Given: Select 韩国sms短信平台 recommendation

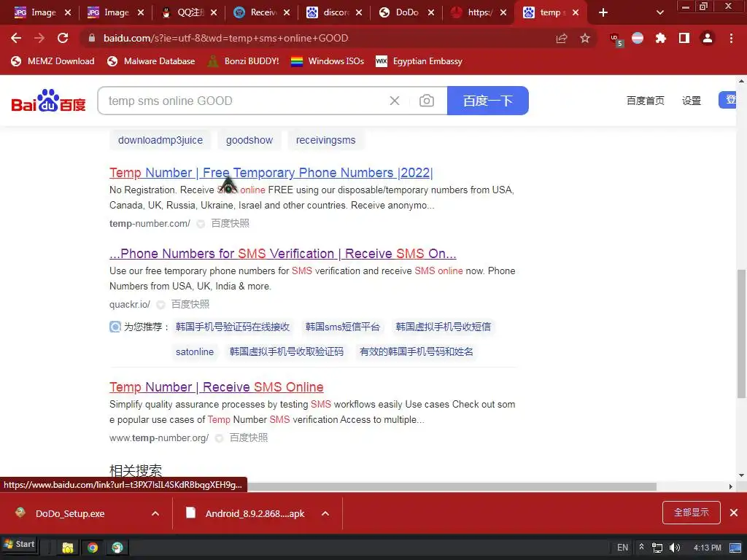Looking at the screenshot, I should pyautogui.click(x=343, y=327).
